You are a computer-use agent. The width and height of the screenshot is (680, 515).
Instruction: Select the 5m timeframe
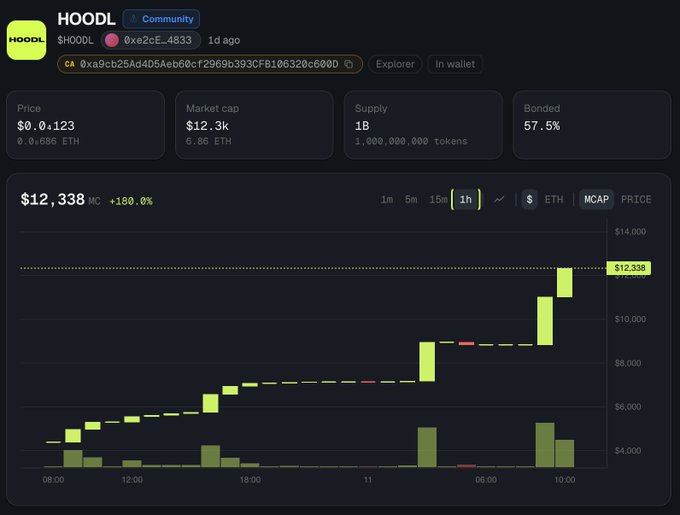point(411,199)
